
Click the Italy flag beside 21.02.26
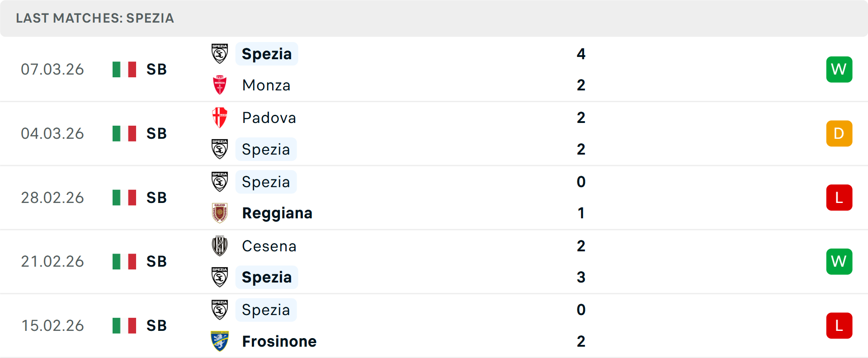124,261
